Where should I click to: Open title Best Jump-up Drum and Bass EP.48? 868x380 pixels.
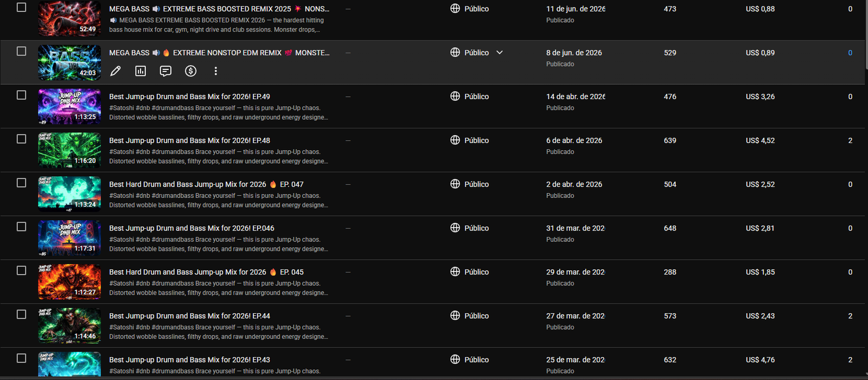(189, 140)
